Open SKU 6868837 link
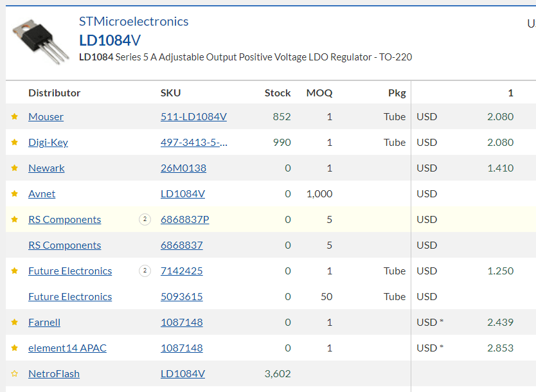The height and width of the screenshot is (392, 536). pyautogui.click(x=182, y=245)
